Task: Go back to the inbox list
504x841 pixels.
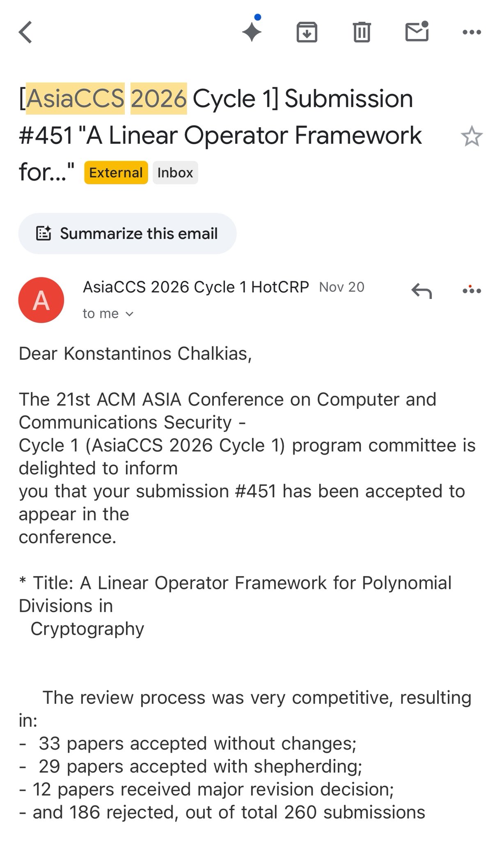Action: click(25, 32)
